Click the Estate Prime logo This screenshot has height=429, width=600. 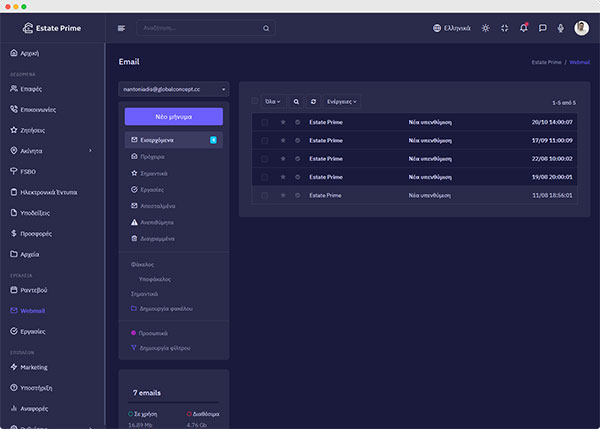[x=52, y=28]
